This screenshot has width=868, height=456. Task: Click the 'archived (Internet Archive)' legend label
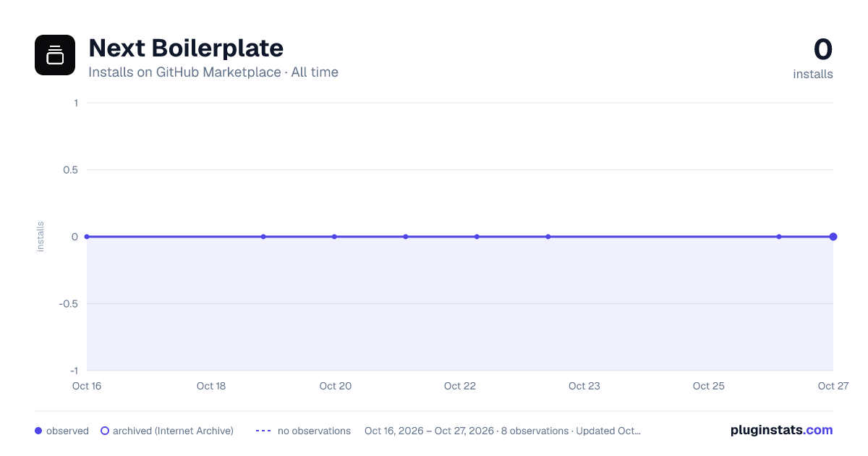tap(173, 431)
